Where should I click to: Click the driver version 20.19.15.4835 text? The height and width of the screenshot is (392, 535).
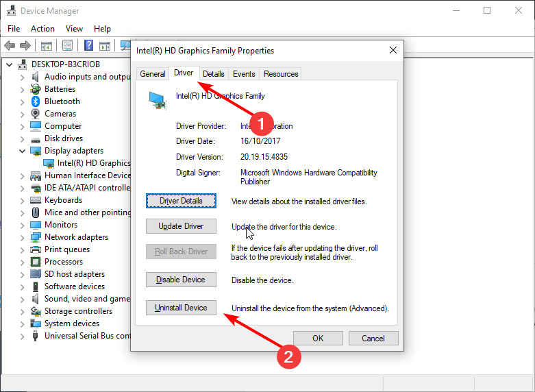pyautogui.click(x=264, y=157)
